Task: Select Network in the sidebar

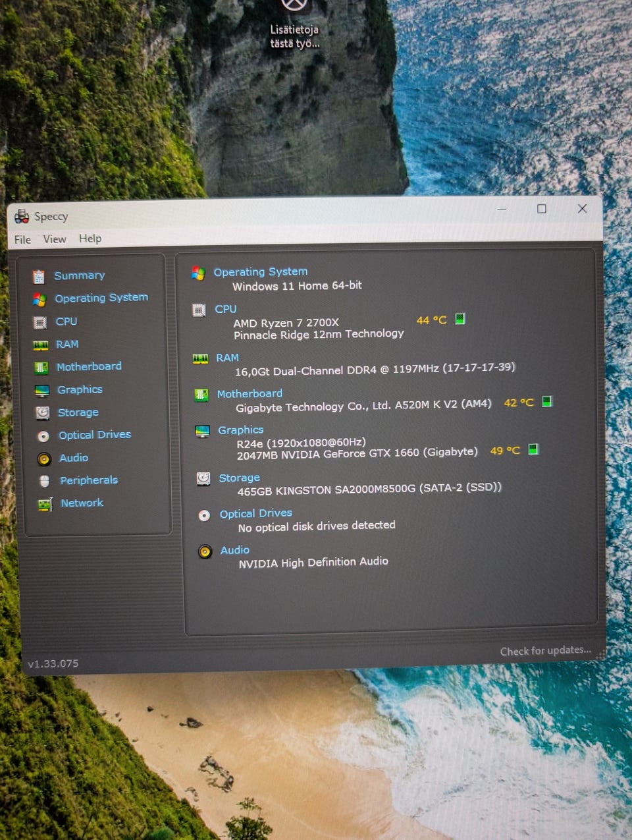Action: [x=82, y=503]
